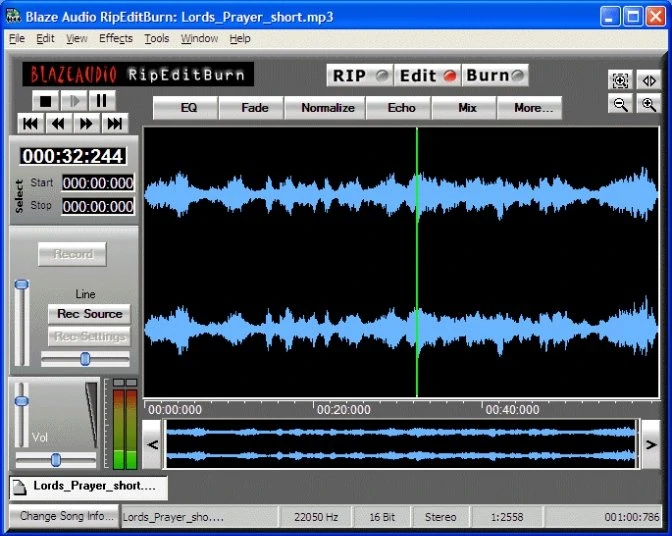Open the Tools menu
The height and width of the screenshot is (536, 672).
tap(156, 39)
